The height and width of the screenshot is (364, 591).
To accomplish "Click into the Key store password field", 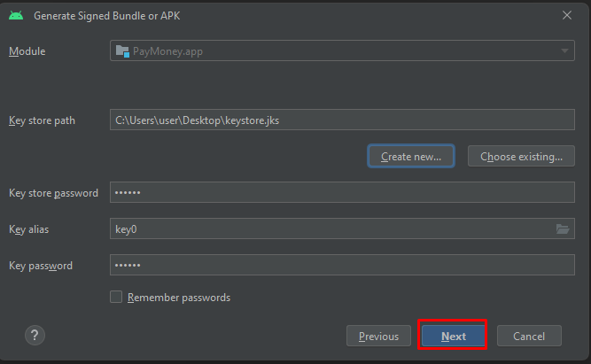I will coord(342,192).
